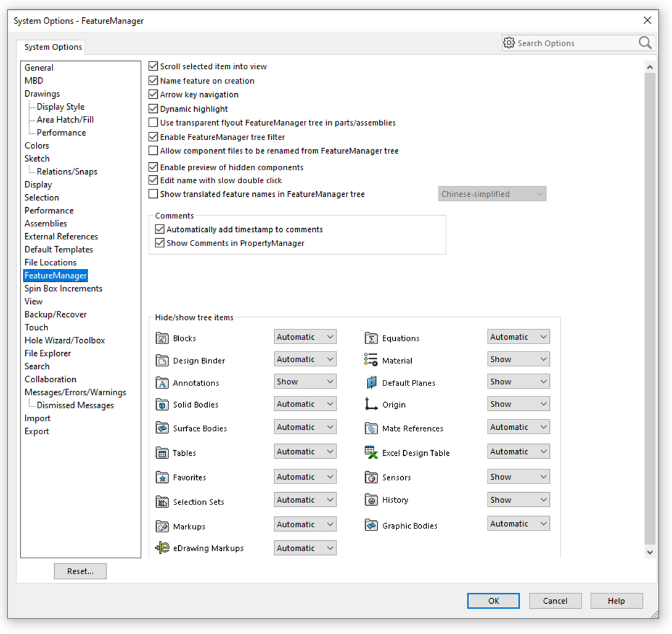Image resolution: width=672 pixels, height=634 pixels.
Task: Select the eDrawing Markups icon
Action: (x=162, y=548)
